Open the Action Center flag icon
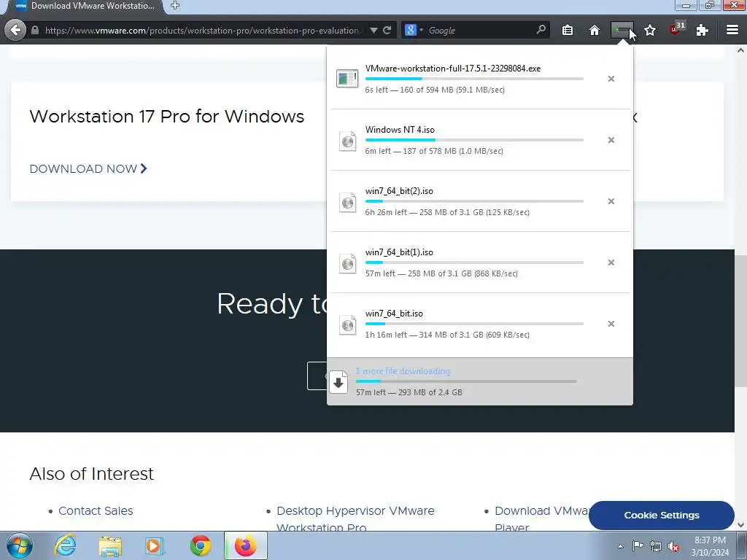The image size is (747, 560). (638, 545)
